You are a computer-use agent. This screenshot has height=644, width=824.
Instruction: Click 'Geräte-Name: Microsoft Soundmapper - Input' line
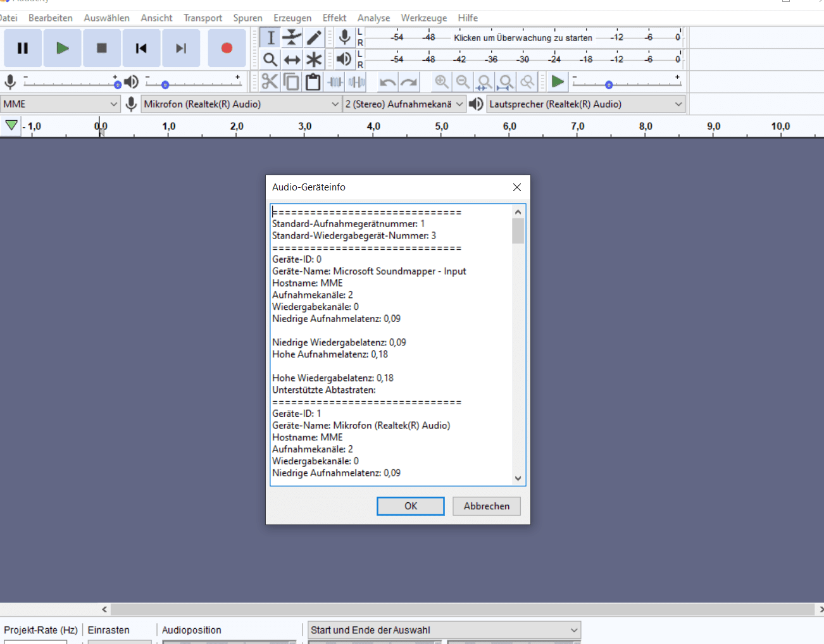click(x=369, y=271)
